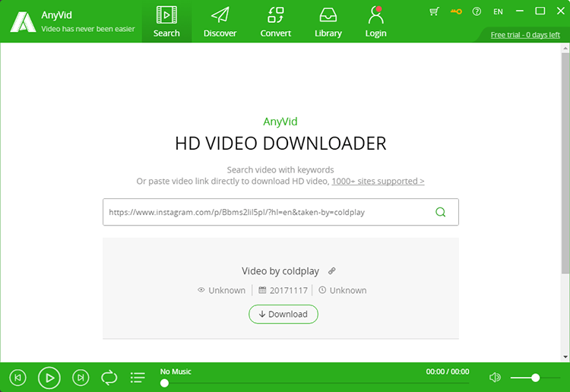The height and width of the screenshot is (392, 570).
Task: Mute with the speaker volume icon
Action: pos(495,378)
